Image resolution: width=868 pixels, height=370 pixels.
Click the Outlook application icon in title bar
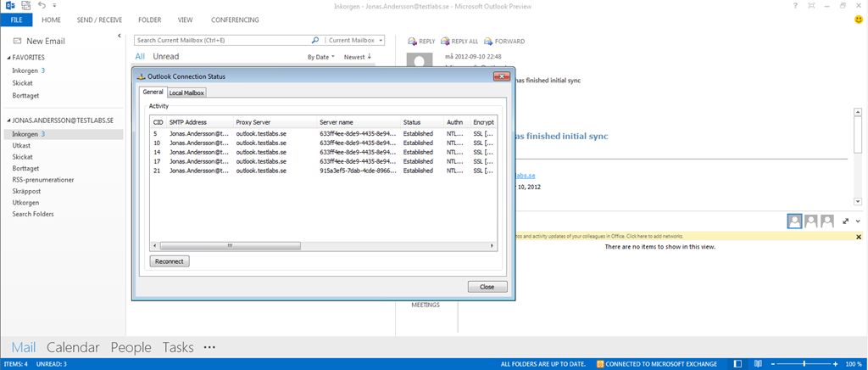[9, 6]
